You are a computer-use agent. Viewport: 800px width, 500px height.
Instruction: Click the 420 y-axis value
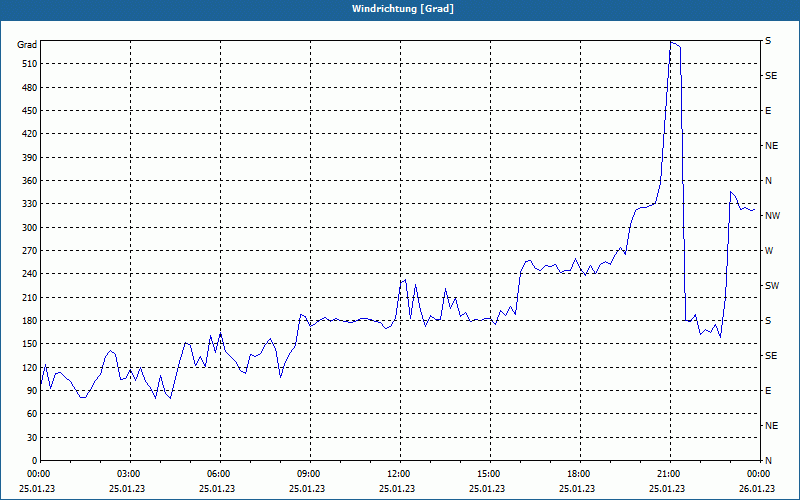tap(30, 134)
